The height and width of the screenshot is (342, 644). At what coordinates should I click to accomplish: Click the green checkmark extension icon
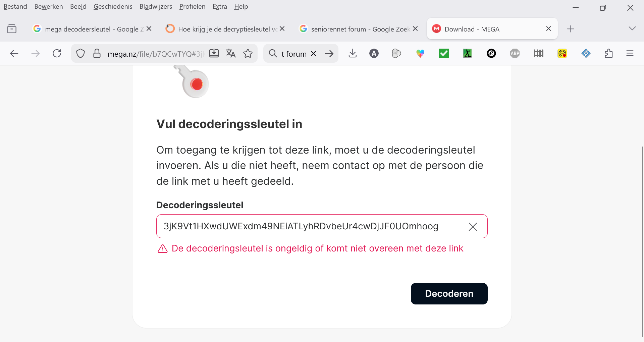coord(443,53)
